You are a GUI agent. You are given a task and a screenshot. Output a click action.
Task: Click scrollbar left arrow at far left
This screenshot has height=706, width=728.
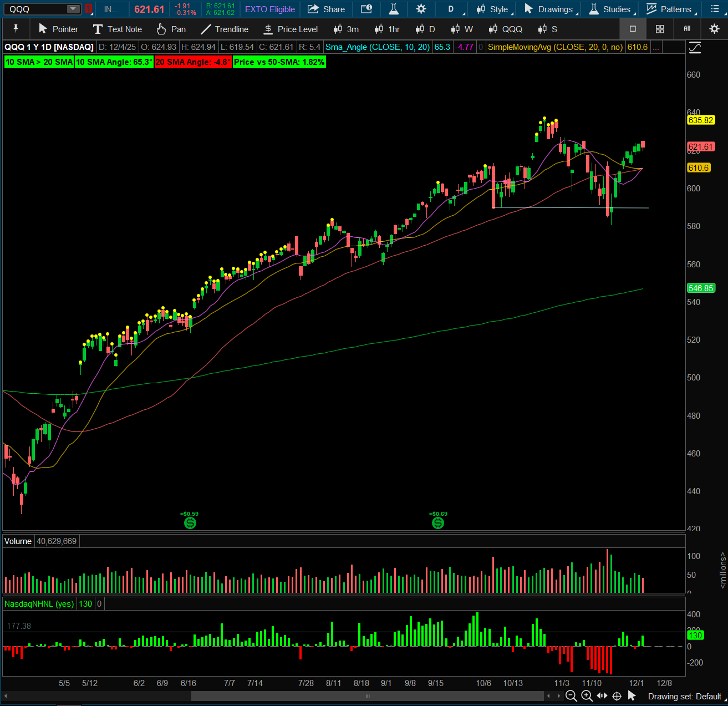click(x=7, y=696)
